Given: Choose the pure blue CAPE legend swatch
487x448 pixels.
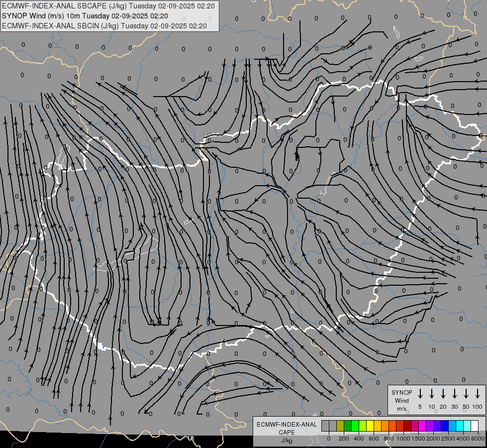Looking at the screenshot, I should 445,426.
